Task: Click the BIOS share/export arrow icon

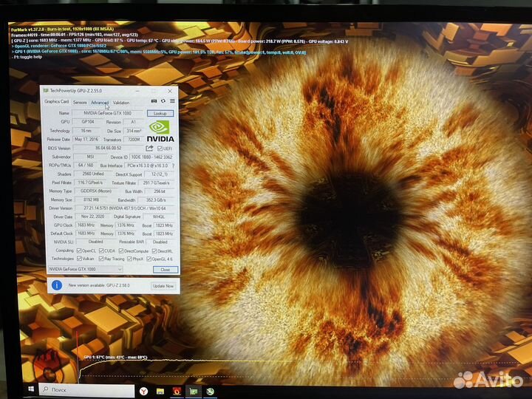Action: coord(149,149)
